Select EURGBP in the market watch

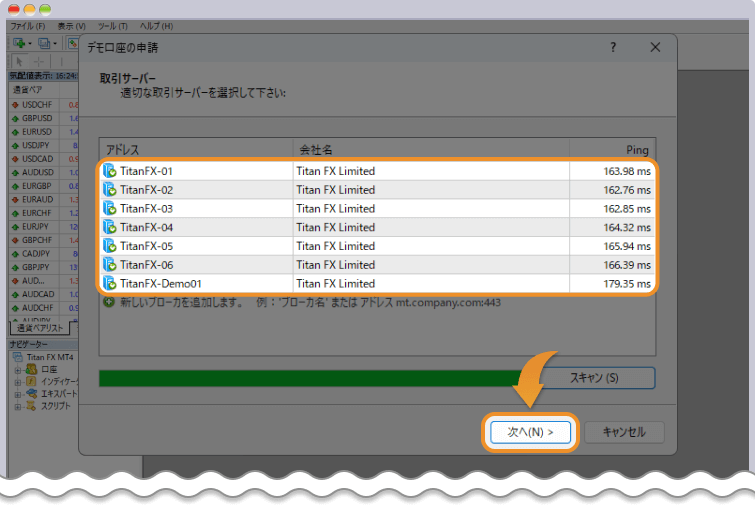click(37, 185)
